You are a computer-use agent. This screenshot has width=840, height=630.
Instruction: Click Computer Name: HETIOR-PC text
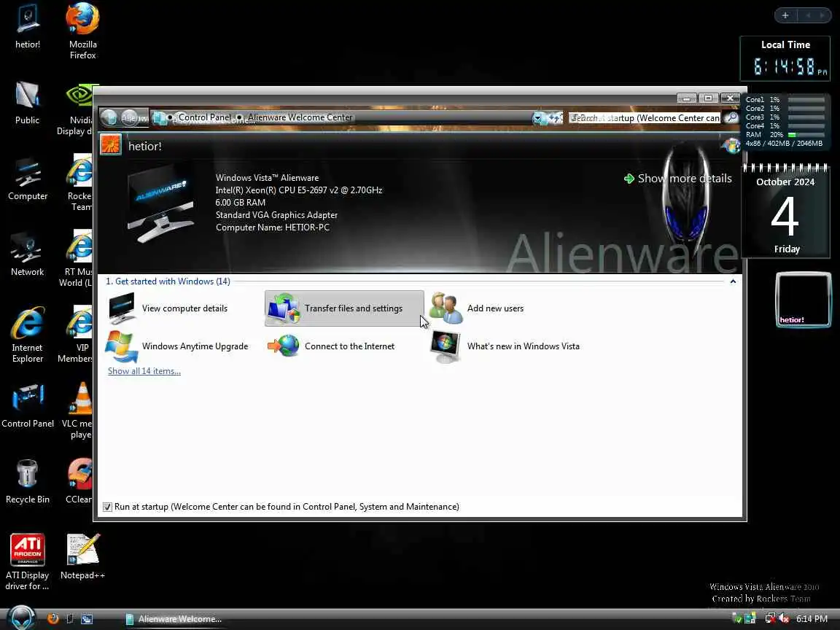[x=273, y=227]
